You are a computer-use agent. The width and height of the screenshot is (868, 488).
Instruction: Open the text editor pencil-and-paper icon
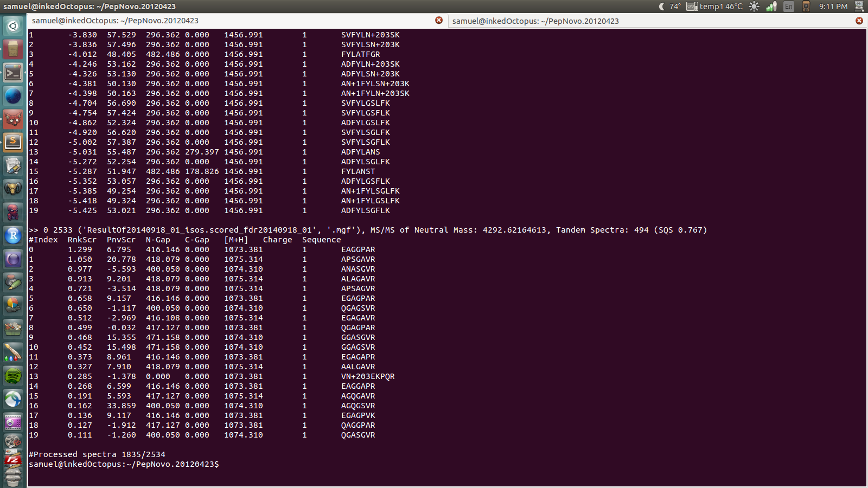coord(13,166)
